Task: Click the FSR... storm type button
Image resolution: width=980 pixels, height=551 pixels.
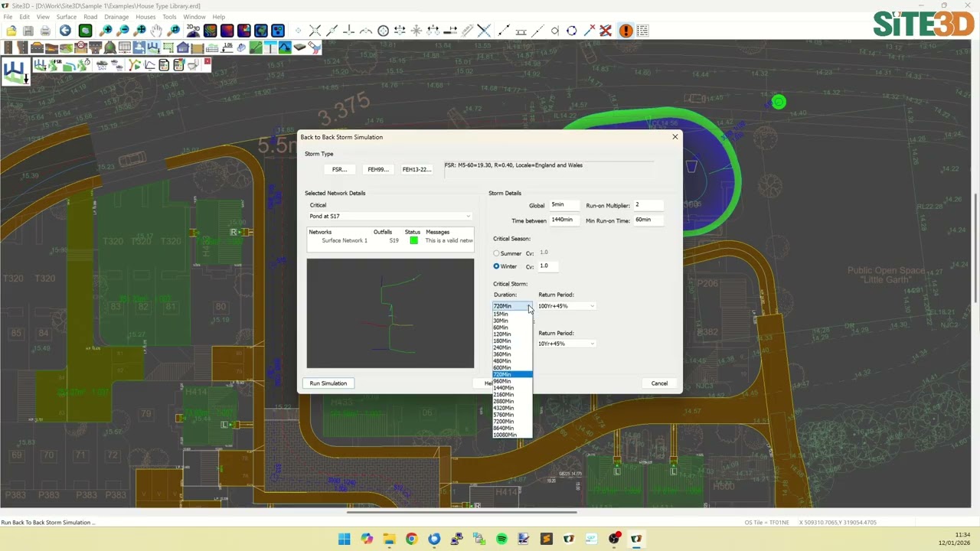Action: coord(339,169)
